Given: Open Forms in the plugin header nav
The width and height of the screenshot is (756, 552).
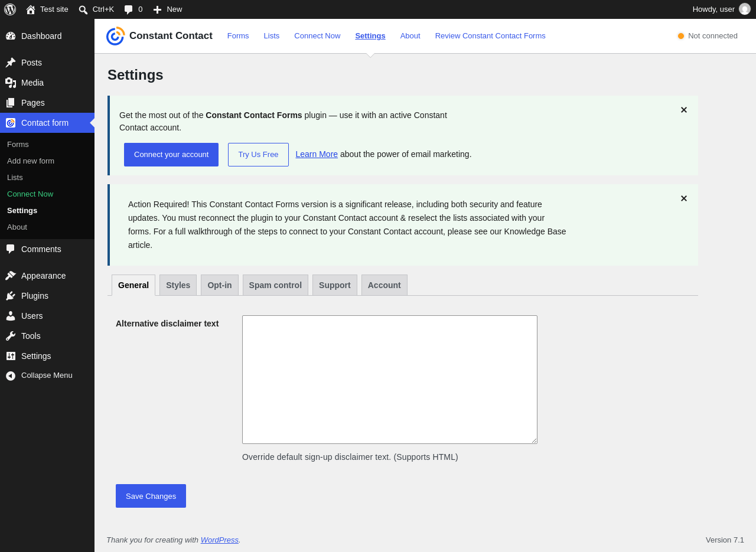Looking at the screenshot, I should pos(238,36).
